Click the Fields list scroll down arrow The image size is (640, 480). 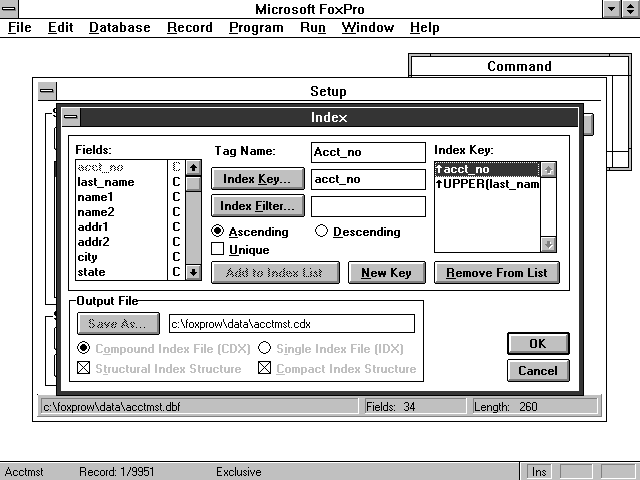[194, 272]
